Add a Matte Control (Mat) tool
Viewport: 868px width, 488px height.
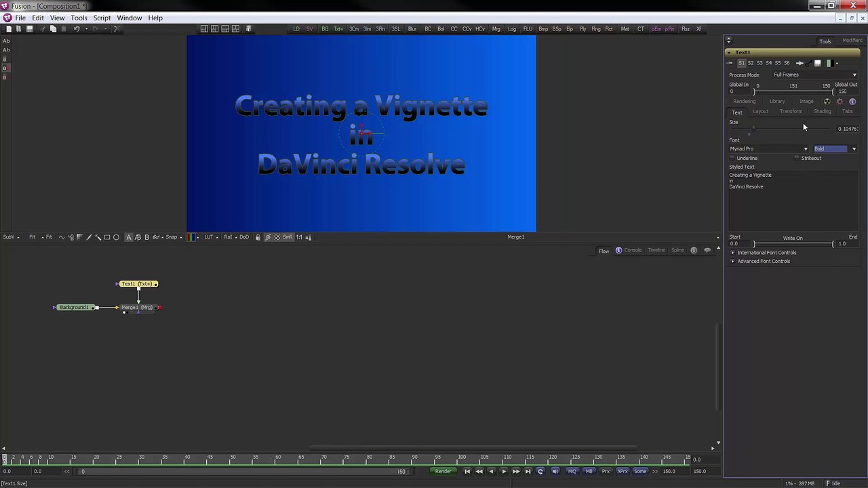(x=625, y=28)
